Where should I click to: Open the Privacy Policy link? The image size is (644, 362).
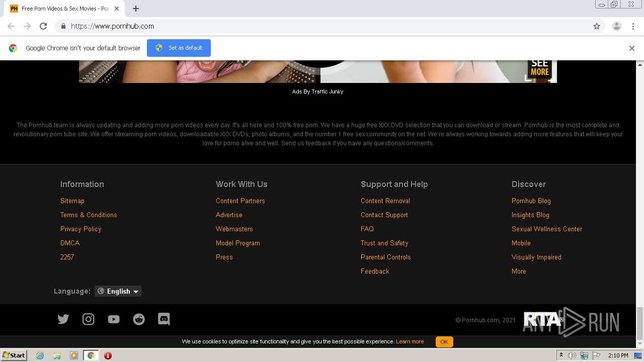click(81, 229)
